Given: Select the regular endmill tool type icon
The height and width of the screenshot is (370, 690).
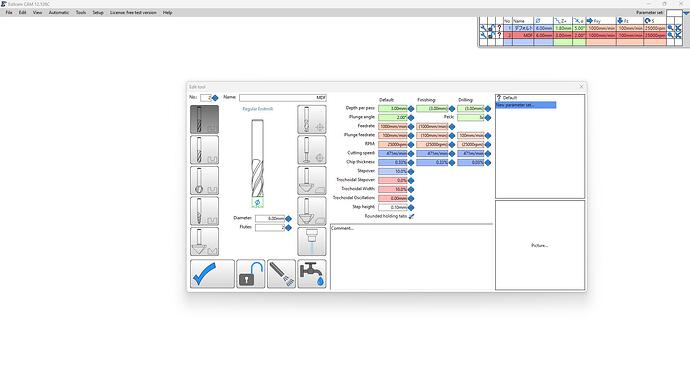Looking at the screenshot, I should 204,119.
